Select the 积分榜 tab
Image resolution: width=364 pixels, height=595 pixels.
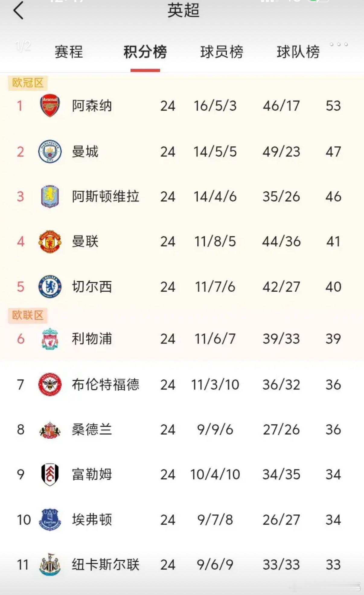pyautogui.click(x=145, y=52)
